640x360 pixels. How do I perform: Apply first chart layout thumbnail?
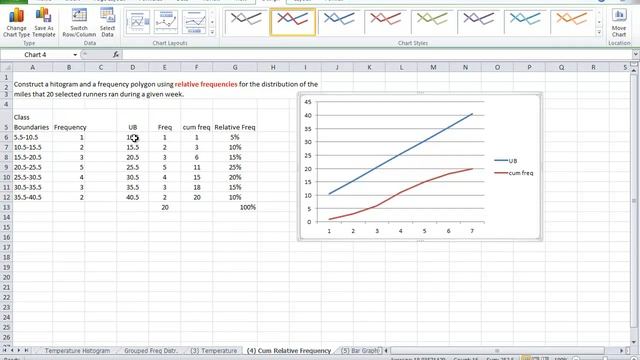coord(138,22)
